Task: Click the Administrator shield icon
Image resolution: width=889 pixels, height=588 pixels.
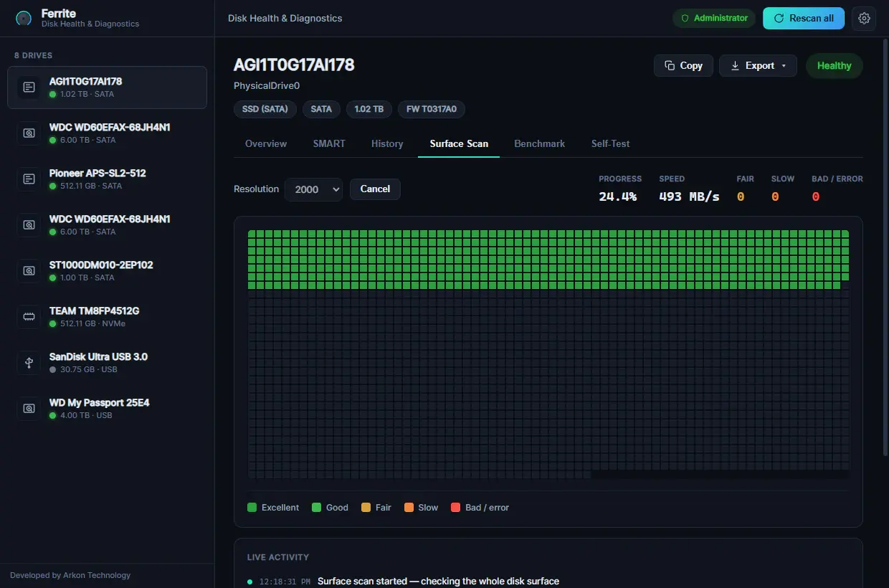Action: click(x=685, y=18)
